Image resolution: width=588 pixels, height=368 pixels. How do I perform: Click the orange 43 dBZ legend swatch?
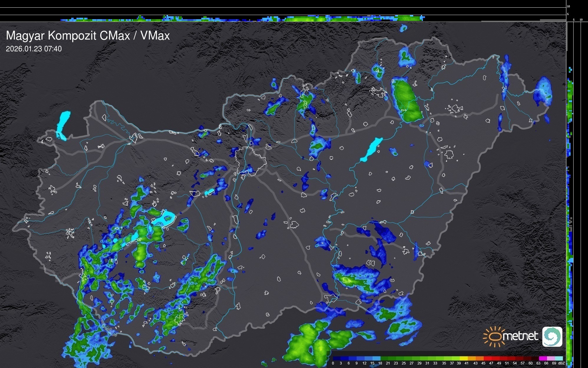(x=480, y=358)
